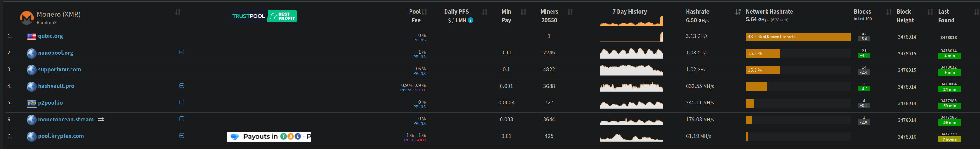Open the qubic.org pool link
Viewport: 980px width, 149px height.
coord(51,36)
